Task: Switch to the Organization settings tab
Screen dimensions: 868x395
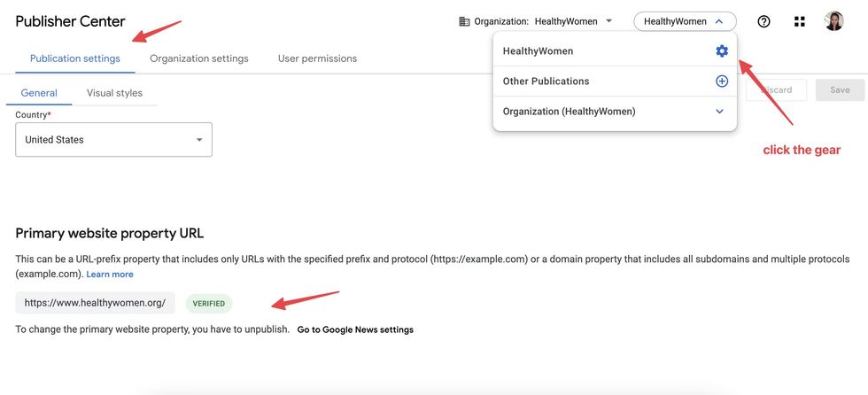Action: click(x=198, y=58)
